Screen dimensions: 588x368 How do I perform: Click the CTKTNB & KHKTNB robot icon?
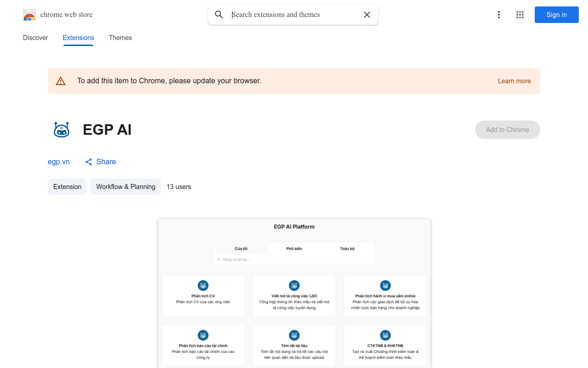(x=385, y=335)
